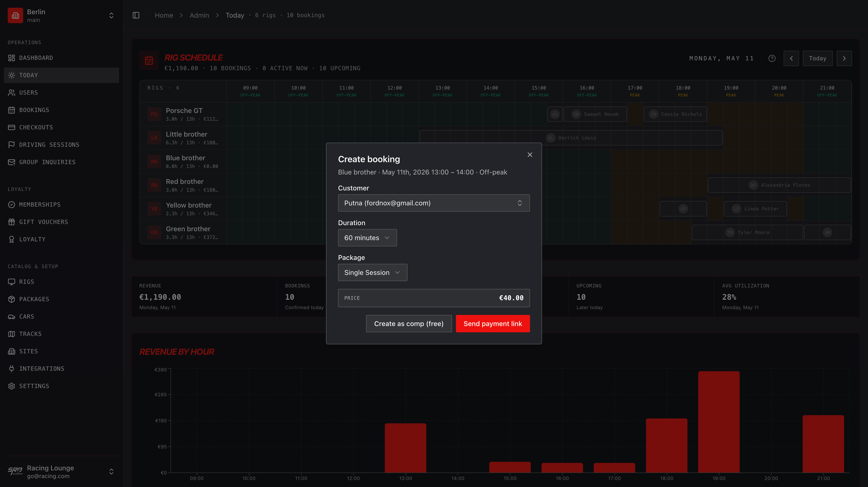
Task: Open Driving Sessions in sidebar
Action: 61,145
